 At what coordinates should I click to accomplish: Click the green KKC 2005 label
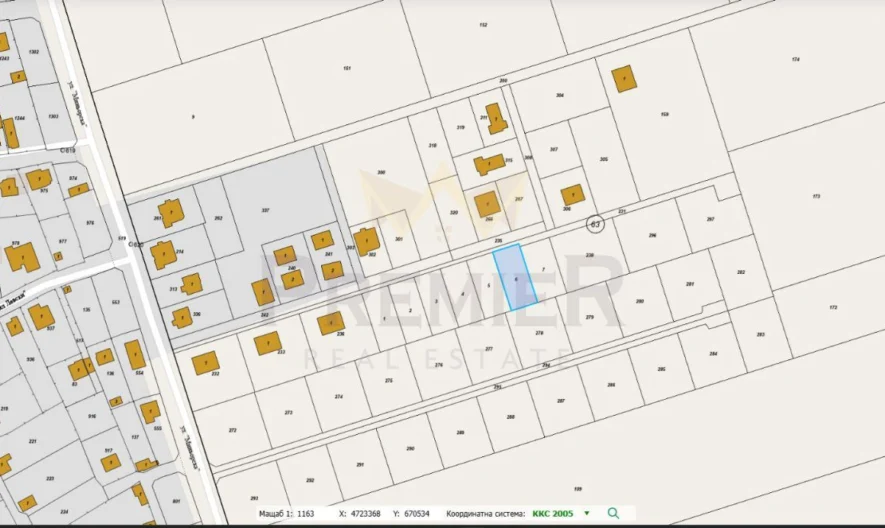tap(554, 513)
